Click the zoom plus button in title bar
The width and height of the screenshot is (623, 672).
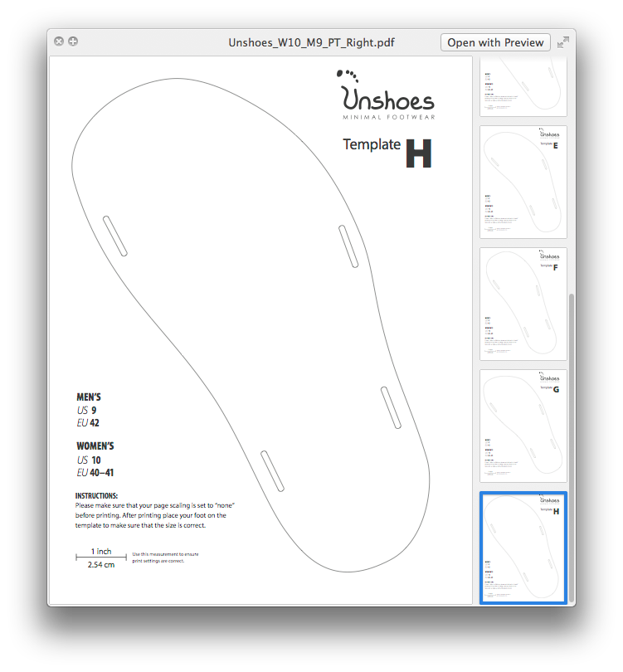tap(73, 41)
